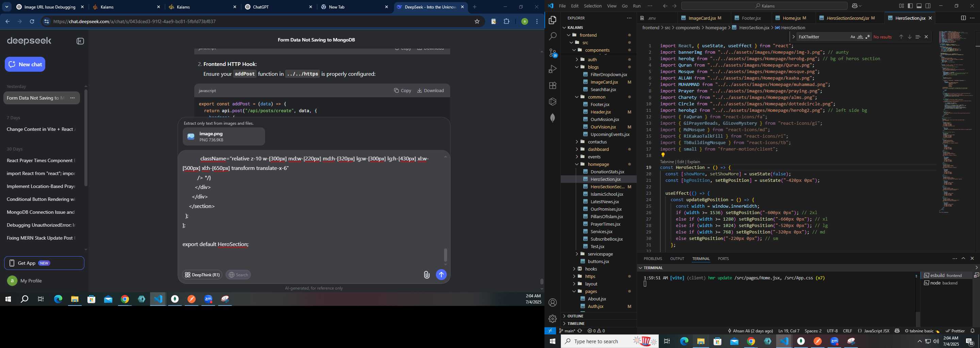Toggle Use Regular Expression in find widget
The image size is (980, 348).
pyautogui.click(x=868, y=37)
